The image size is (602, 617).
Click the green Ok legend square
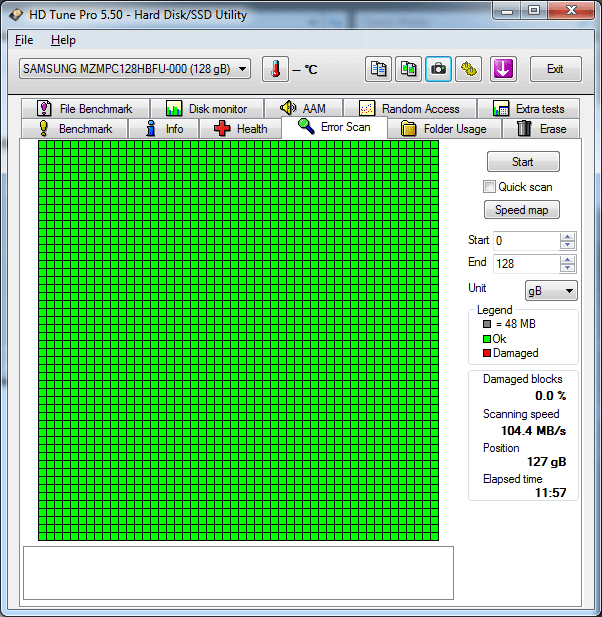487,339
